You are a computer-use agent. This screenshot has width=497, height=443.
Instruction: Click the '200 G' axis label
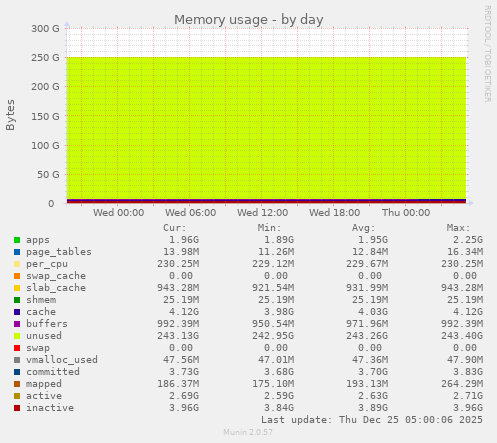(45, 87)
